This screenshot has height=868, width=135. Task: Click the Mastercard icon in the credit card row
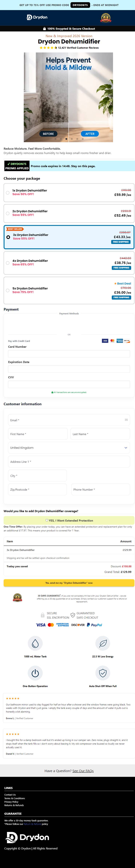112,341
